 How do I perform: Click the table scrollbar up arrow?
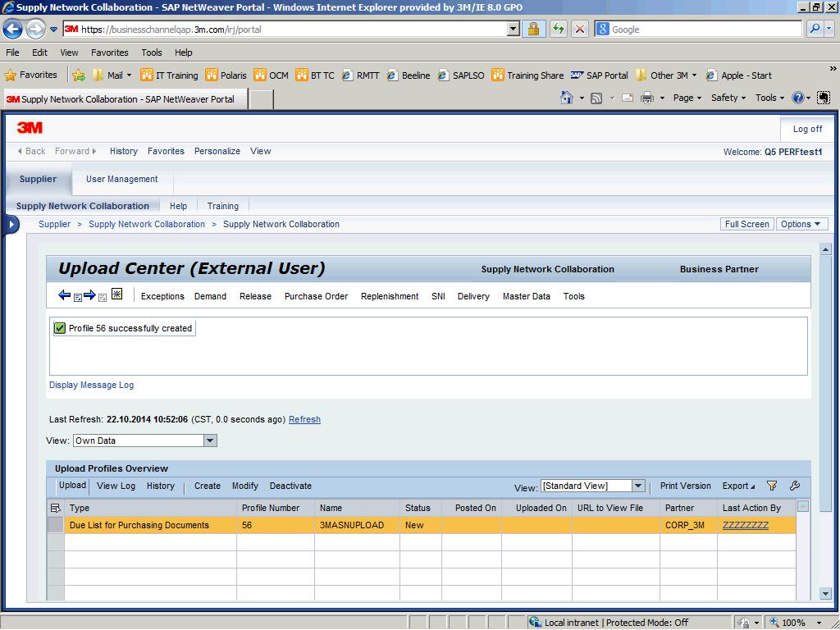(802, 506)
